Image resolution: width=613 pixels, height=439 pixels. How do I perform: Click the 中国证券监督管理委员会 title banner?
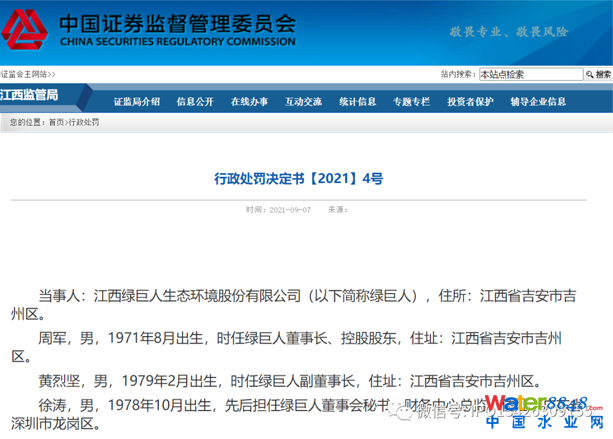click(x=177, y=28)
